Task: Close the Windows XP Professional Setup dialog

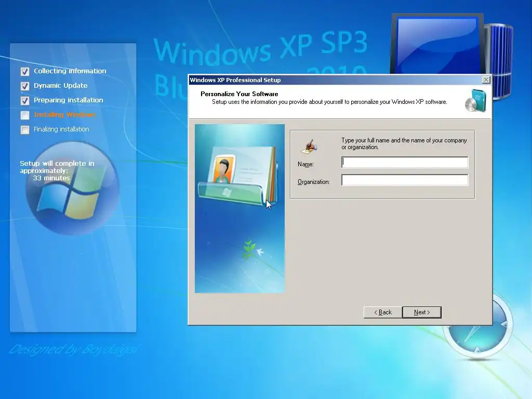Action: click(486, 79)
